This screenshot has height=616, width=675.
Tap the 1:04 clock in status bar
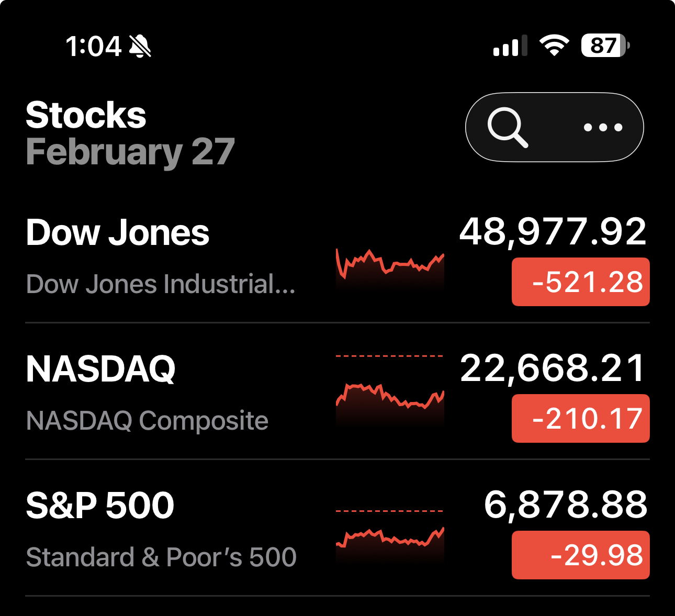click(x=94, y=47)
